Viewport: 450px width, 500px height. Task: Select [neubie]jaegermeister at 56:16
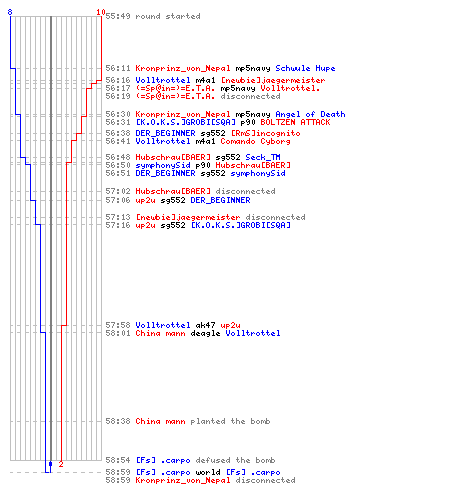(x=273, y=80)
